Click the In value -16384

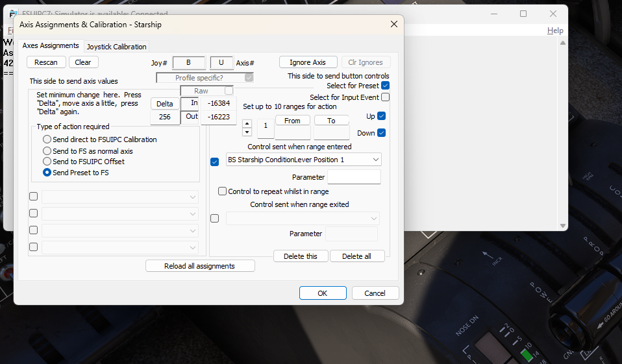point(219,104)
